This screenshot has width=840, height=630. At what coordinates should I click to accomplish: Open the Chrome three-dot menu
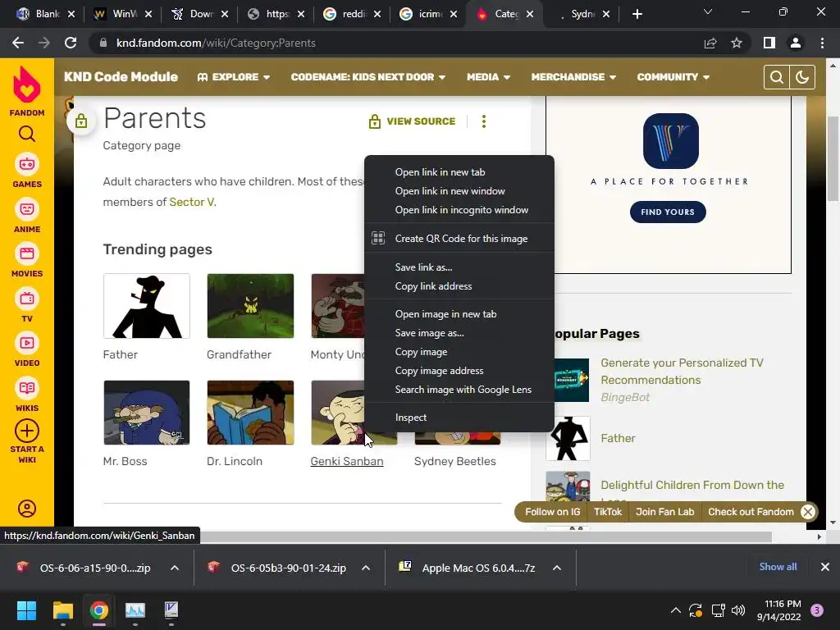[x=822, y=43]
